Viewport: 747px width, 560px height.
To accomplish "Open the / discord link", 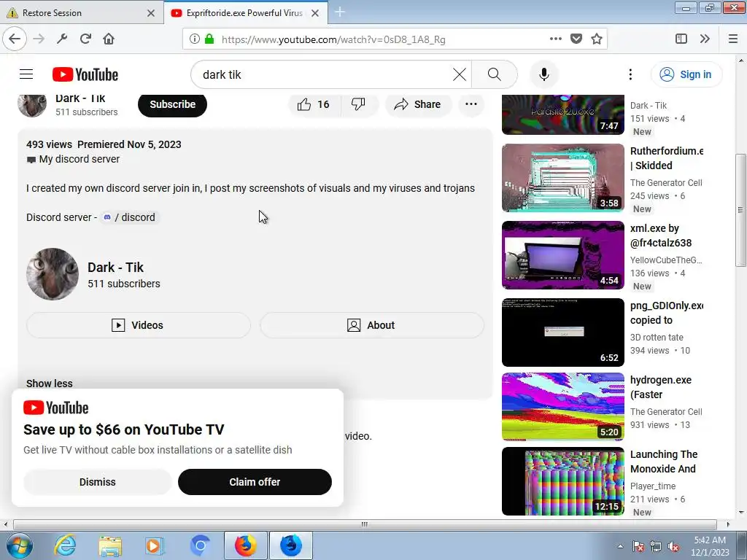I will click(x=130, y=217).
